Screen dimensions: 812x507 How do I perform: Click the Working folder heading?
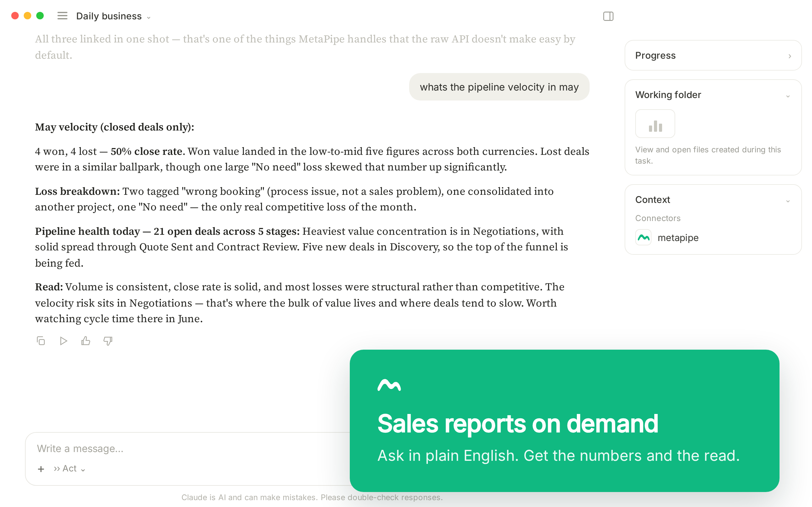(x=668, y=95)
